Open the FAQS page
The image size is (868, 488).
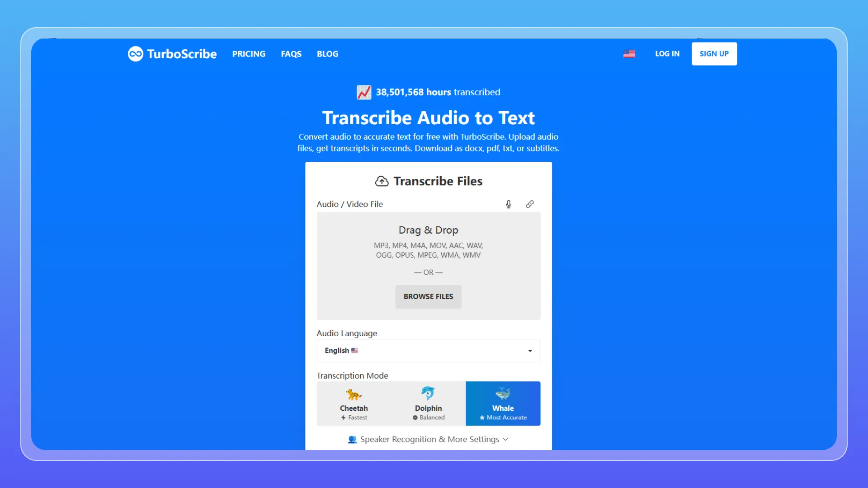click(291, 54)
